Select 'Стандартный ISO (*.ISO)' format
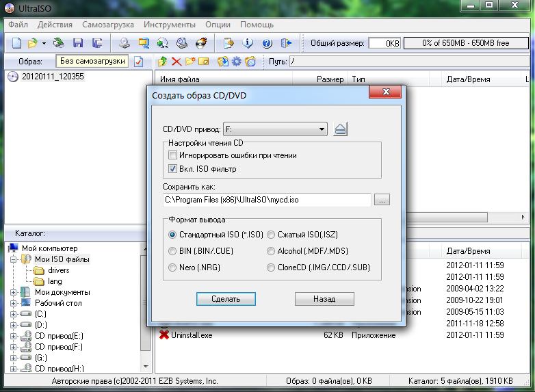 tap(172, 235)
